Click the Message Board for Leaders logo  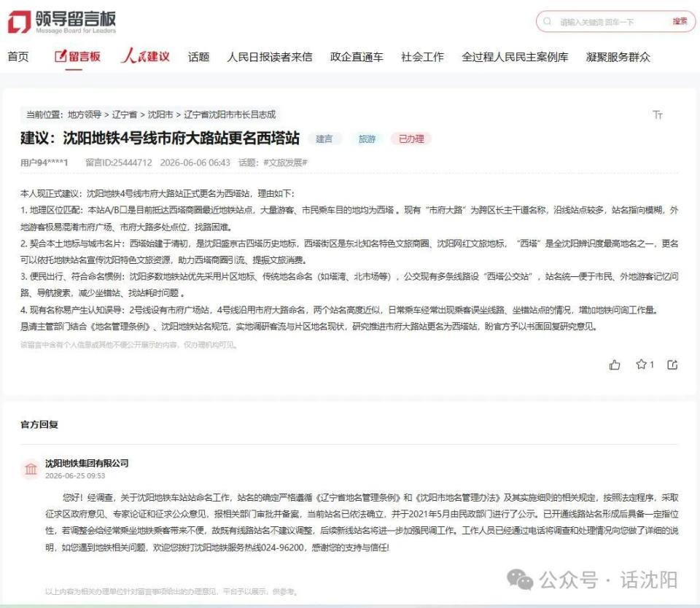62,22
